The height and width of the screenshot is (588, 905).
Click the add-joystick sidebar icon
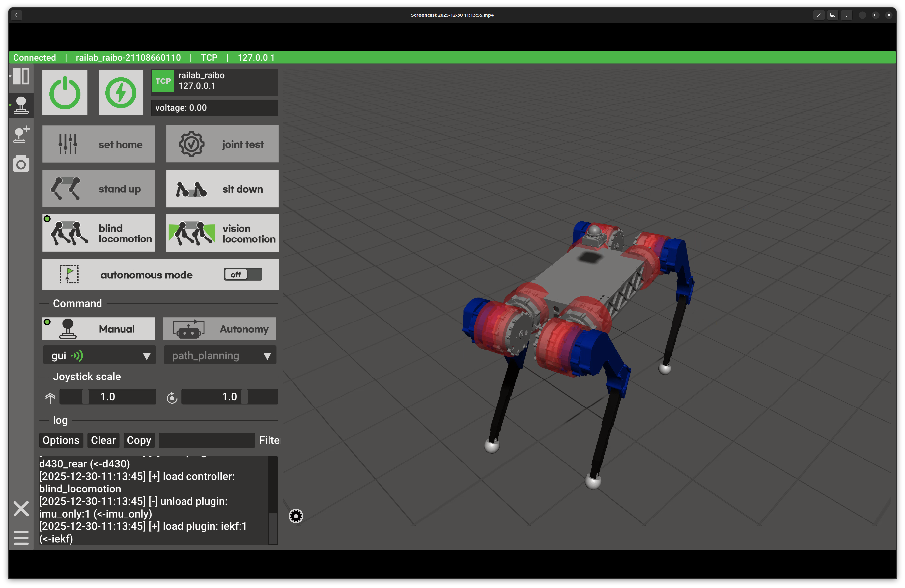click(21, 134)
